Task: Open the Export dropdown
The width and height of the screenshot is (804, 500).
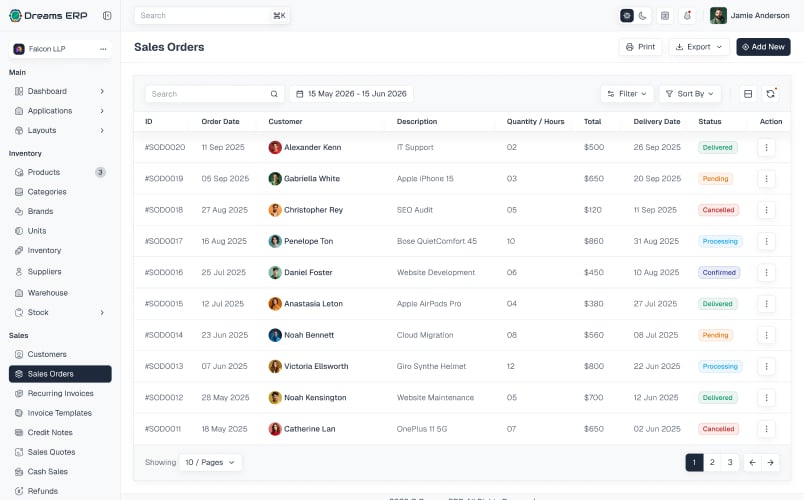Action: (x=699, y=47)
